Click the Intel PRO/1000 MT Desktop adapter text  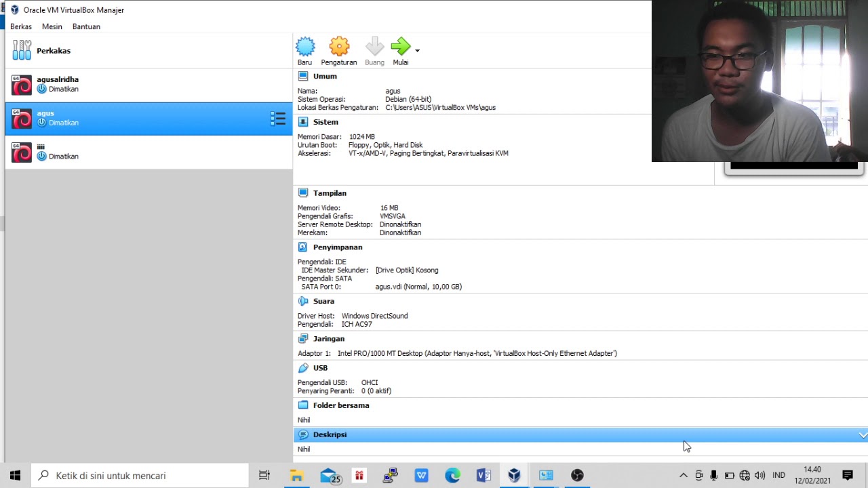click(x=477, y=353)
